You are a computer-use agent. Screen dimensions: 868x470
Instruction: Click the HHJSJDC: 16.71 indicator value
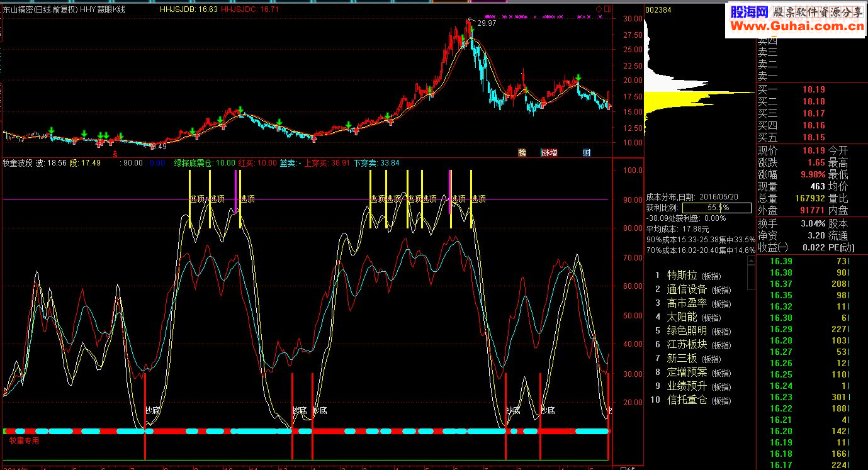[x=250, y=9]
